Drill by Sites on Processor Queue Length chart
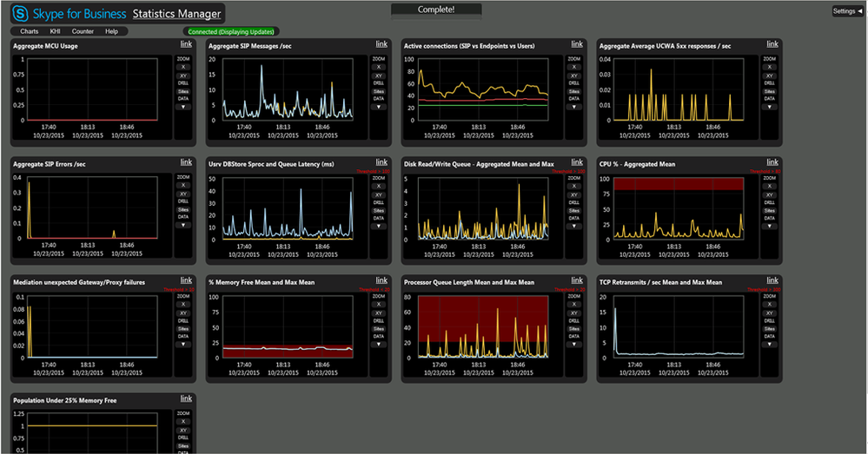This screenshot has width=868, height=454. point(574,328)
